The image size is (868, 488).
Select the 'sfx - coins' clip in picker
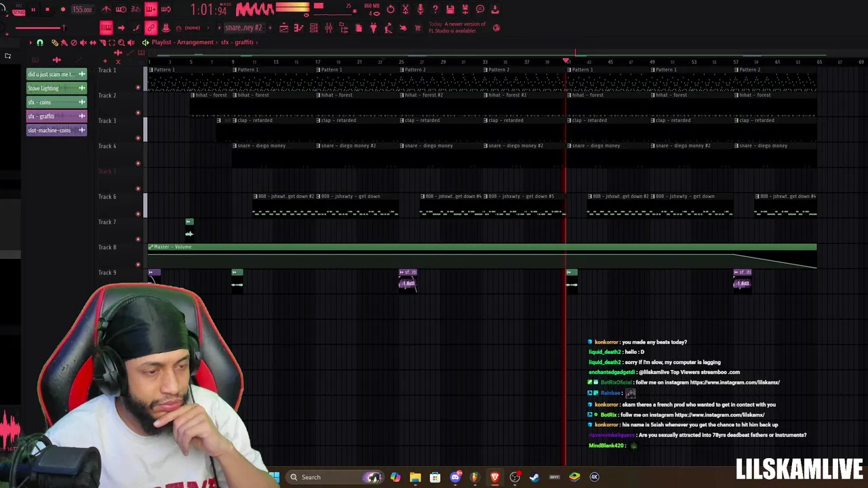point(56,102)
